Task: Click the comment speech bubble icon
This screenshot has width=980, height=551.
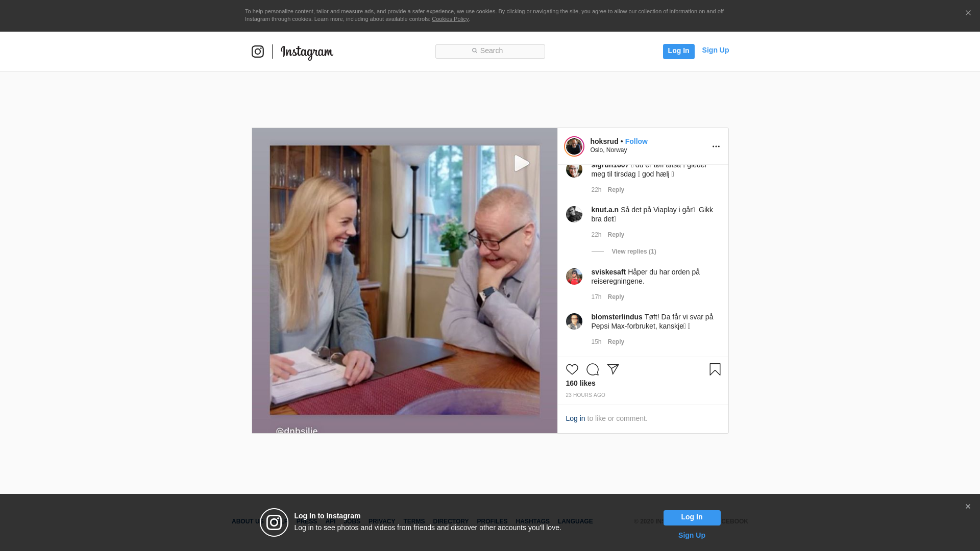Action: point(593,369)
